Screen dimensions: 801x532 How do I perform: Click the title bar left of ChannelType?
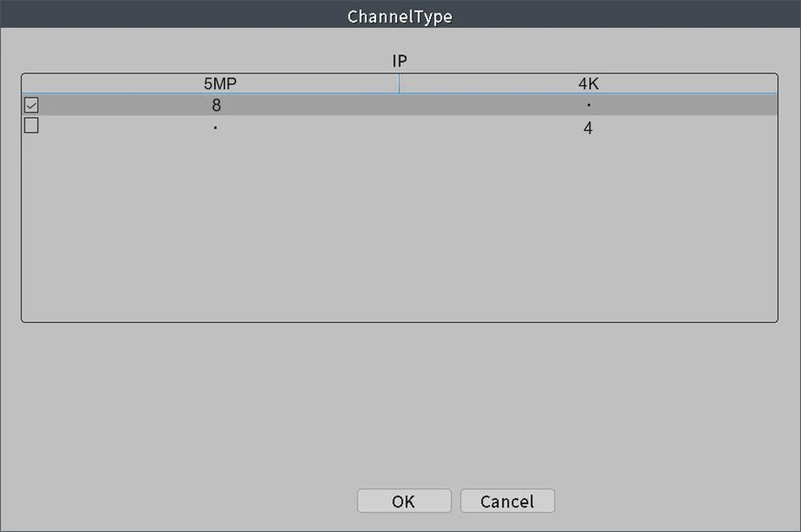click(169, 17)
